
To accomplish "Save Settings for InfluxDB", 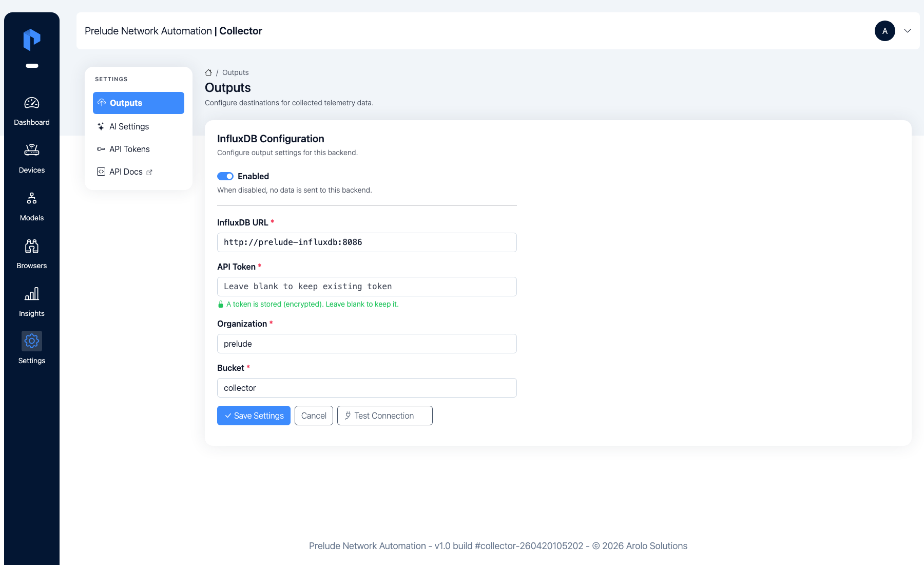I will [254, 416].
